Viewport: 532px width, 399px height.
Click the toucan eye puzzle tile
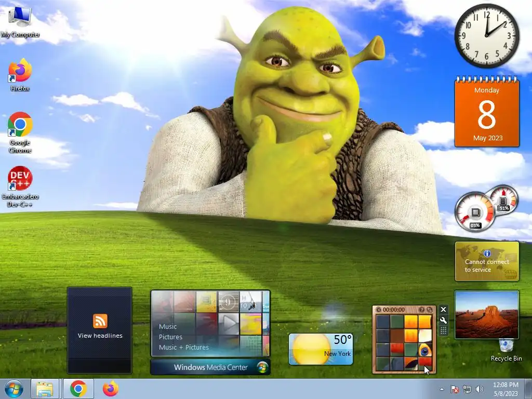click(x=425, y=350)
